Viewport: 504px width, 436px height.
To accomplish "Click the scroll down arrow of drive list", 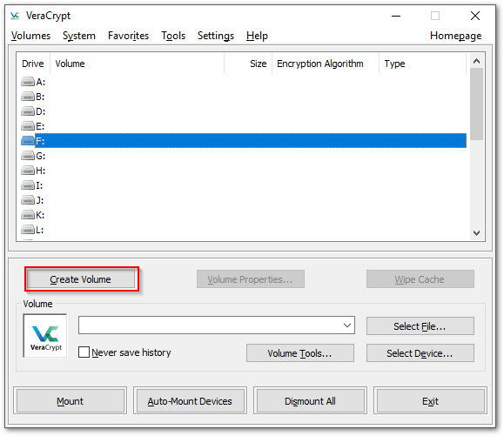I will click(x=477, y=233).
